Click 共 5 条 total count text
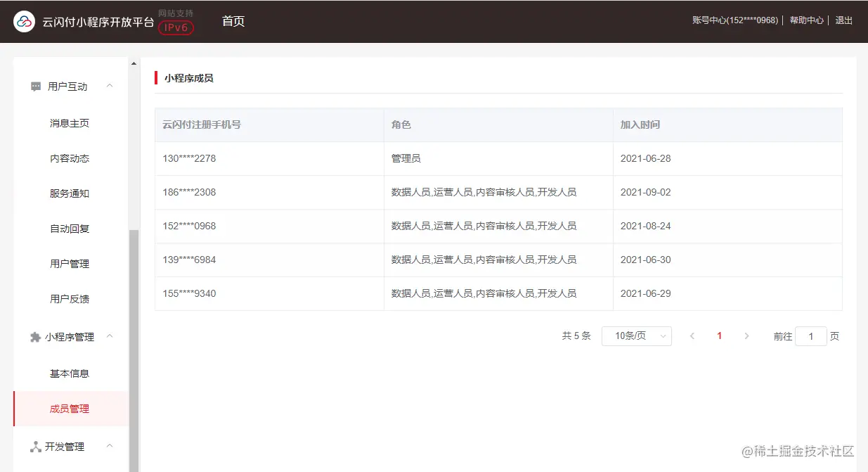Screen dimensions: 868x472 pos(576,336)
